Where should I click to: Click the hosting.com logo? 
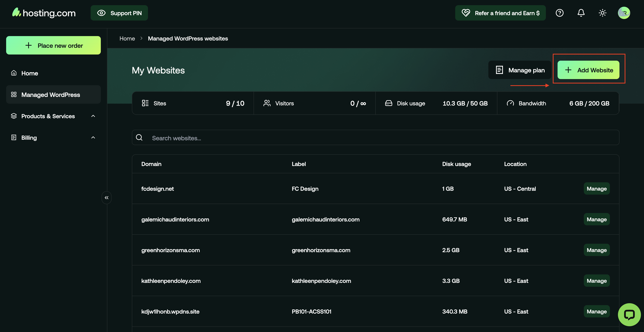pos(44,13)
